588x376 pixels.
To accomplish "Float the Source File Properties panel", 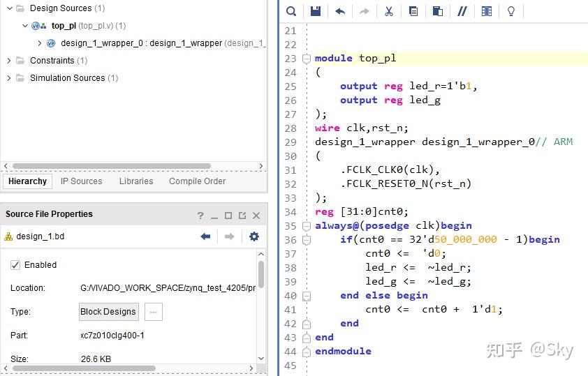I will (x=242, y=216).
